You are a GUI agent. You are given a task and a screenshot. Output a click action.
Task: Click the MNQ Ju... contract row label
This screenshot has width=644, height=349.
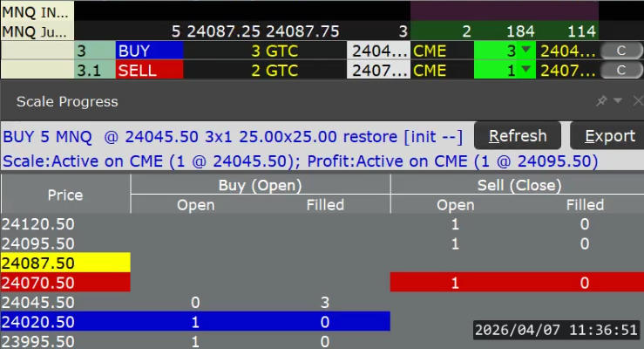36,31
